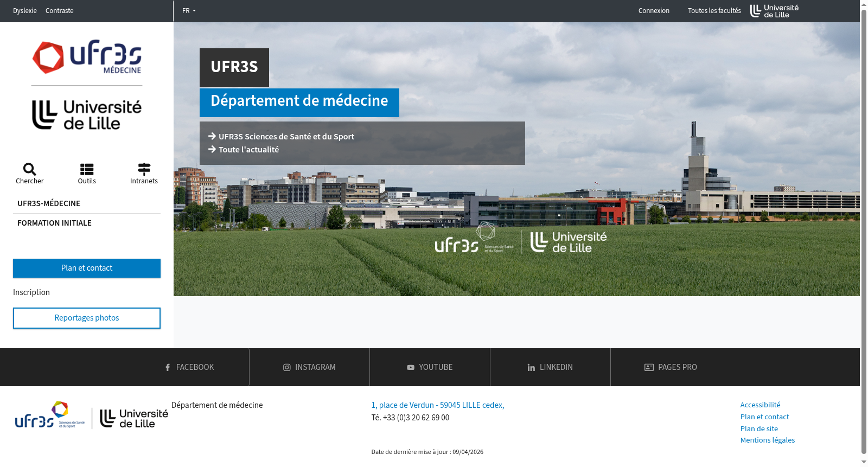
Task: Click the Reportages photos button
Action: click(x=87, y=318)
